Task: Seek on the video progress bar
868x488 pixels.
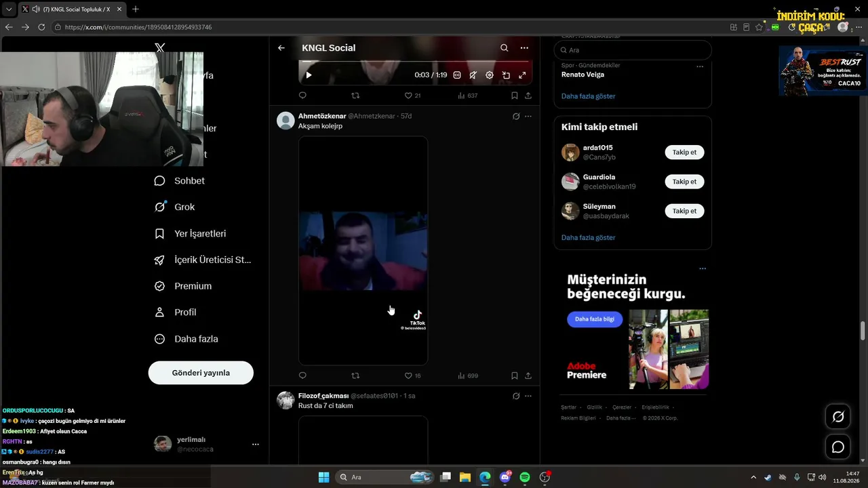Action: [x=415, y=62]
